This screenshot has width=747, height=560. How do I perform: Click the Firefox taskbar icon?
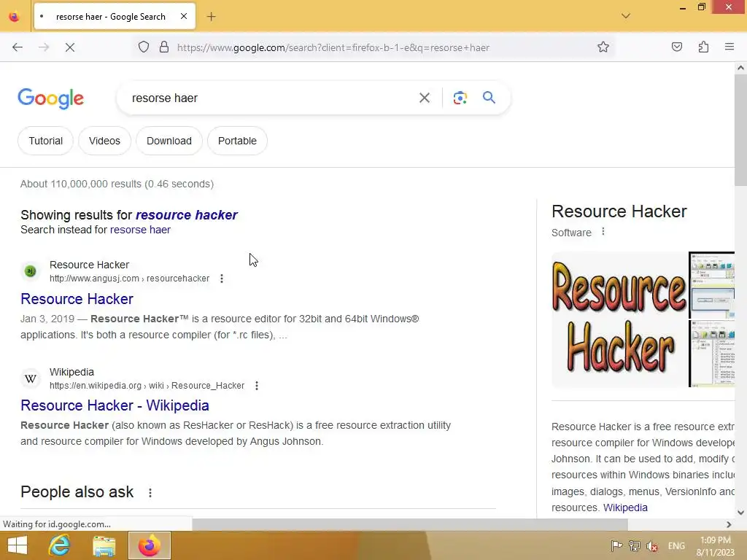point(149,545)
